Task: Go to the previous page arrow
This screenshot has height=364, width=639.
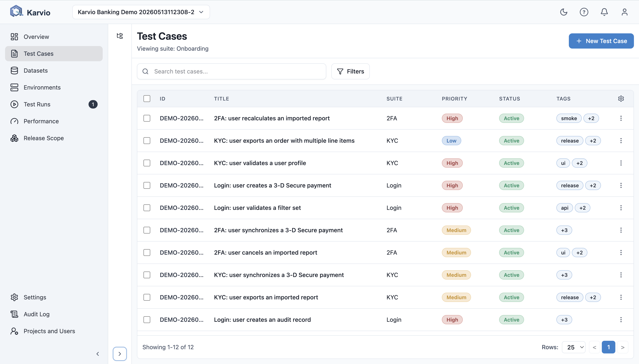Action: pyautogui.click(x=594, y=347)
